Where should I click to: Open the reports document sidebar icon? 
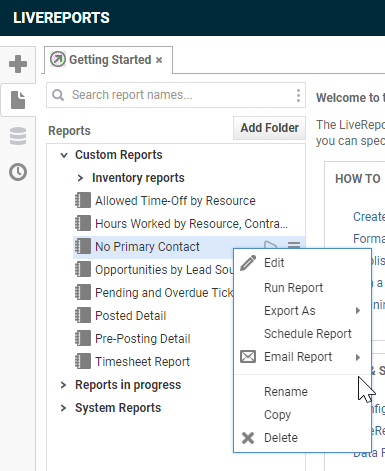(x=18, y=100)
